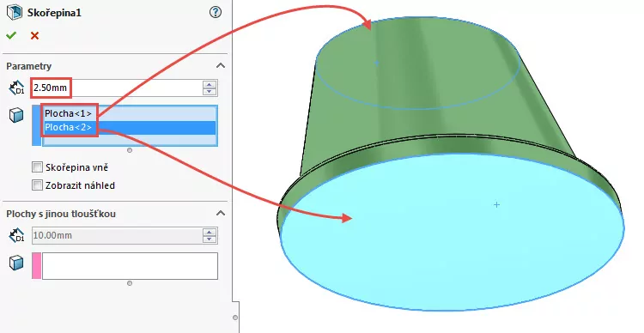
Task: Enable the Zobrazit náhled checkbox
Action: pyautogui.click(x=38, y=185)
